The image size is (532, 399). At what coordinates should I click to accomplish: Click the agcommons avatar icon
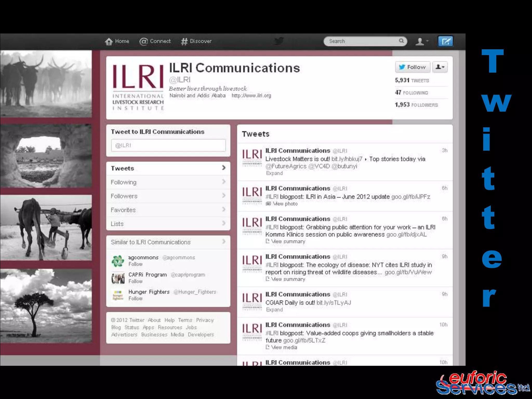(x=118, y=261)
